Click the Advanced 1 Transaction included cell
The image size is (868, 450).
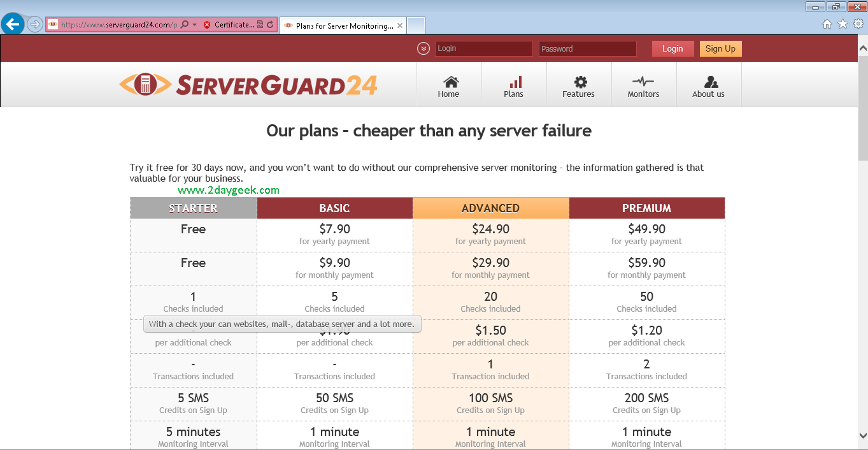[x=491, y=370]
